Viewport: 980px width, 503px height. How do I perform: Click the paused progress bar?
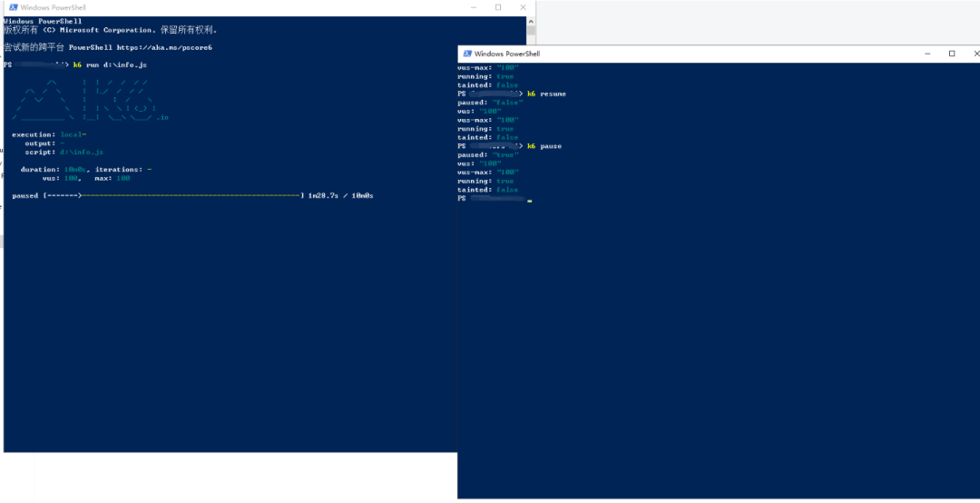(173, 196)
